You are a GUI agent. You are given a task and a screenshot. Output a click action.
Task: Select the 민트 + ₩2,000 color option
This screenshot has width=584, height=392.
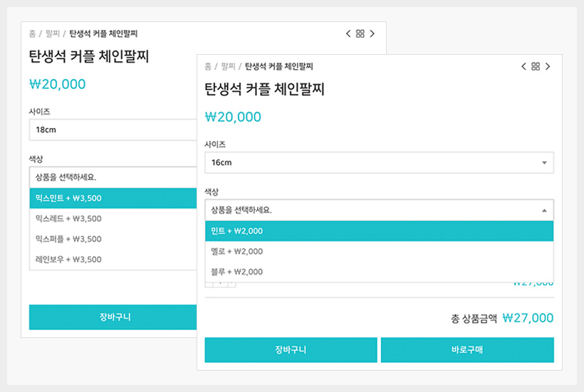point(379,231)
